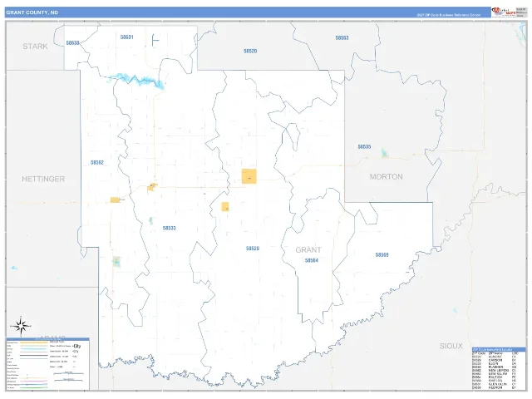Click ZIP code label 58520
532x399 pixels.
click(x=250, y=51)
